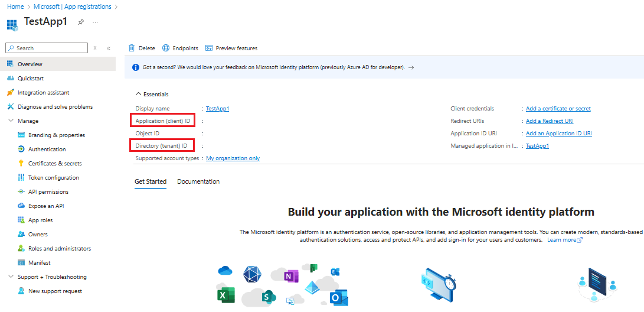Viewport: 644px width, 312px height.
Task: Click the Token configuration bars icon
Action: point(21,178)
